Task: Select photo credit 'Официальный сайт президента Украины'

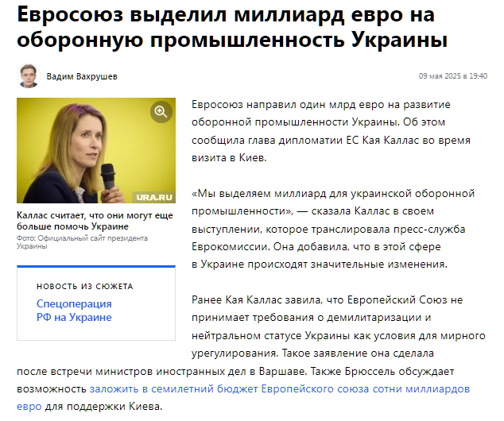Action: coord(83,242)
